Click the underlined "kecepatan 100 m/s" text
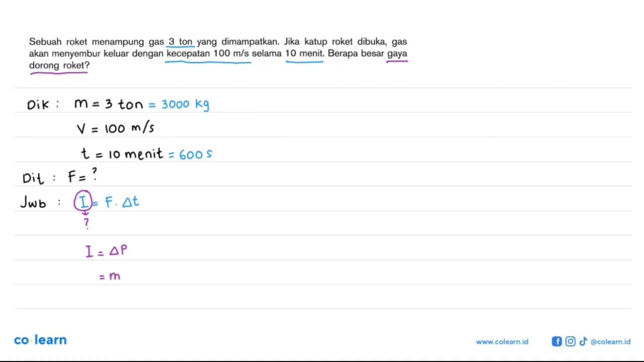 click(208, 53)
